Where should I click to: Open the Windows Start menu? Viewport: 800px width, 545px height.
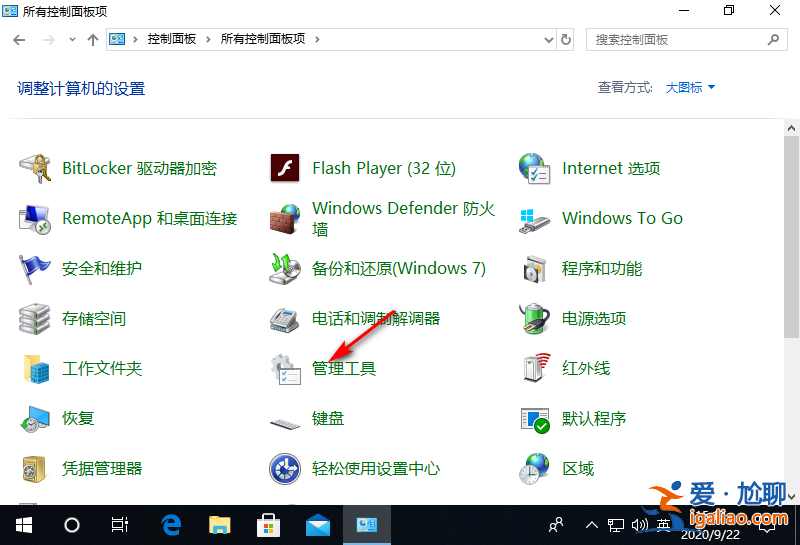pyautogui.click(x=23, y=525)
